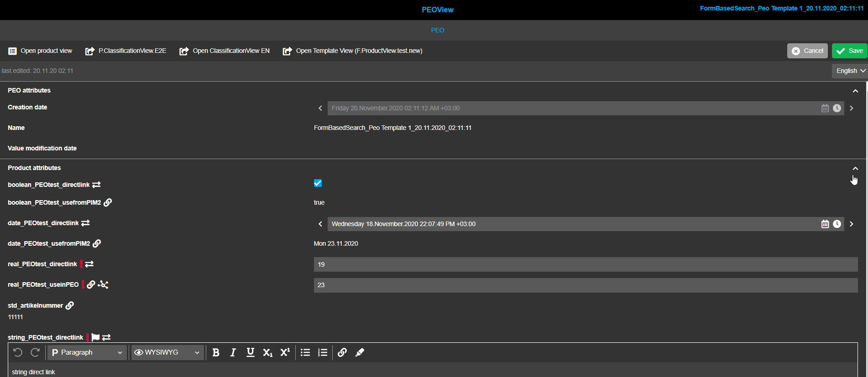
Task: Click chain link icon beside boolean_PEOtest_usefromPIM2
Action: [108, 202]
